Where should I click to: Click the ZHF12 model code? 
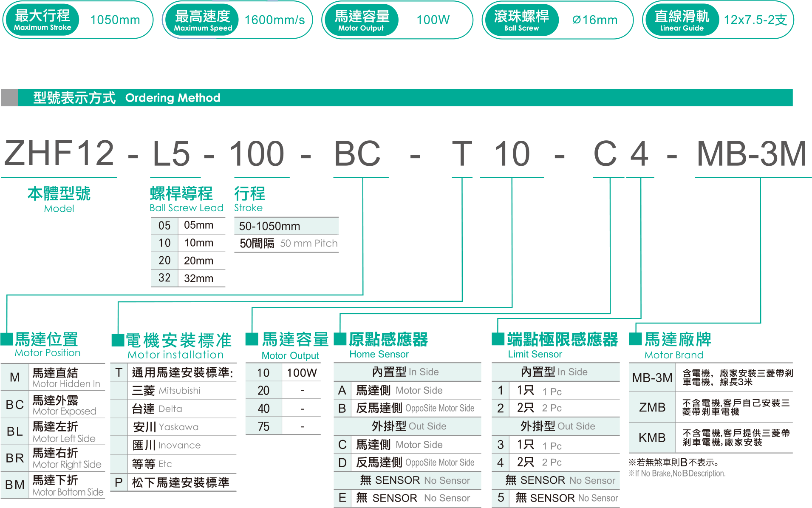pos(59,153)
